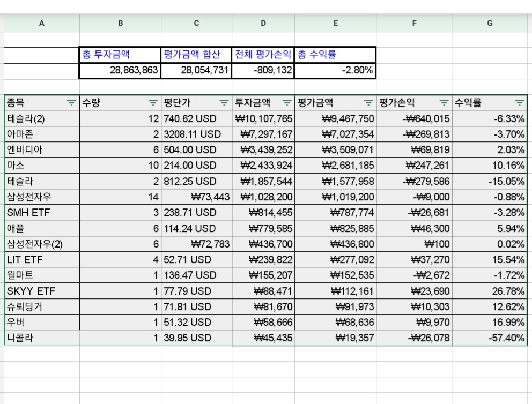Select the 마소 stock name cell
The height and width of the screenshot is (404, 532).
(x=42, y=166)
